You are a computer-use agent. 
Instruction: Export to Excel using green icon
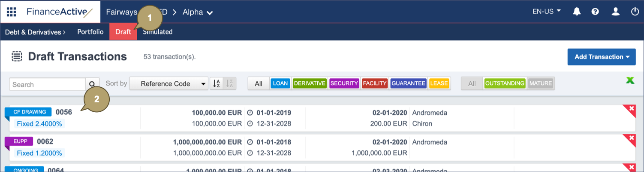tap(630, 80)
